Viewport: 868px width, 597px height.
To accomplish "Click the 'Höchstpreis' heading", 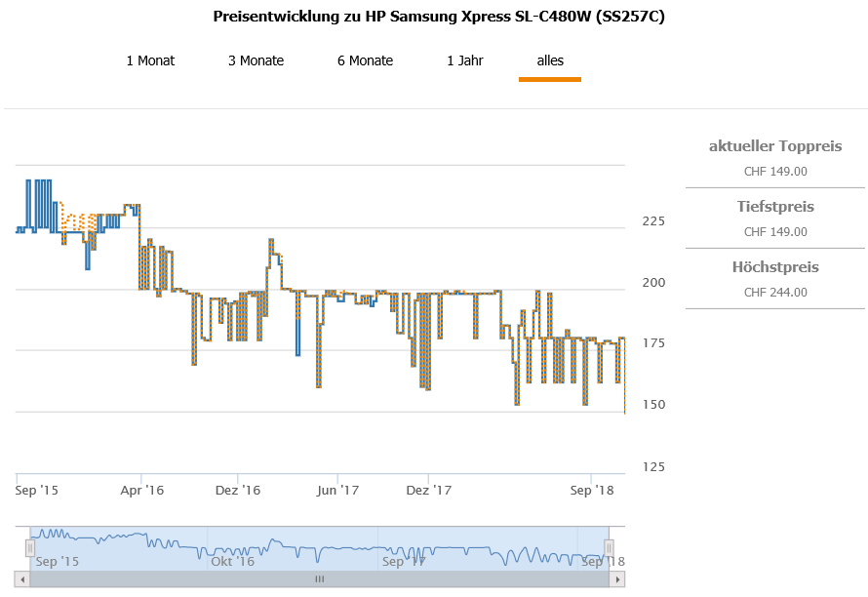I will coord(775,267).
